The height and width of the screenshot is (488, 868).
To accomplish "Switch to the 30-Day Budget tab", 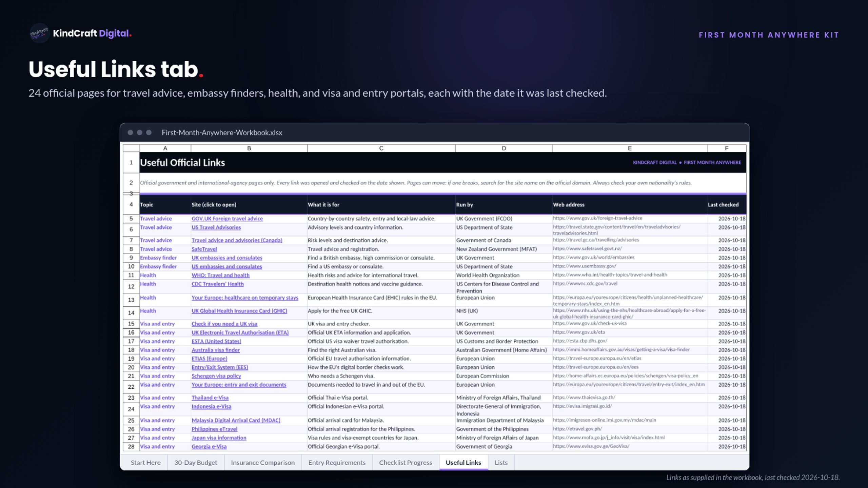I will (196, 463).
